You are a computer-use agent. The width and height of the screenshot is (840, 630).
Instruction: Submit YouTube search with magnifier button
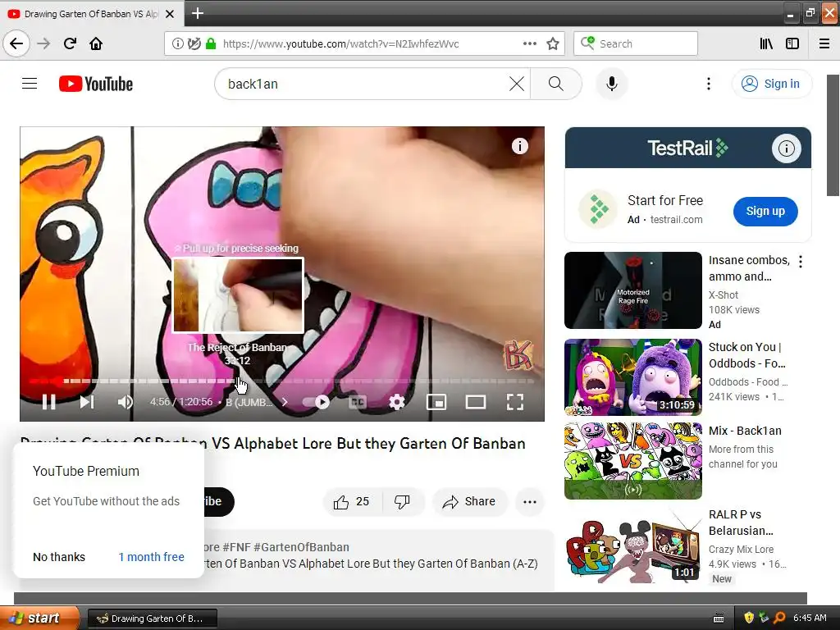556,84
